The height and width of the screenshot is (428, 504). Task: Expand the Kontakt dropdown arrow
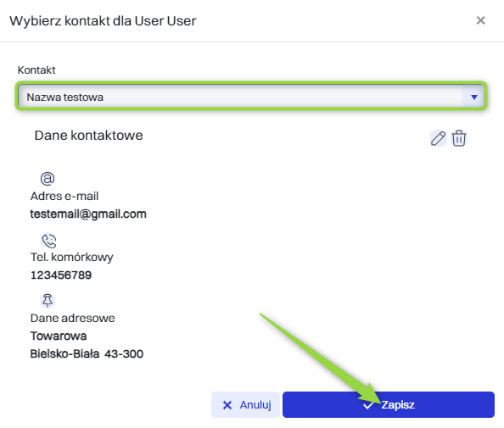(x=473, y=97)
